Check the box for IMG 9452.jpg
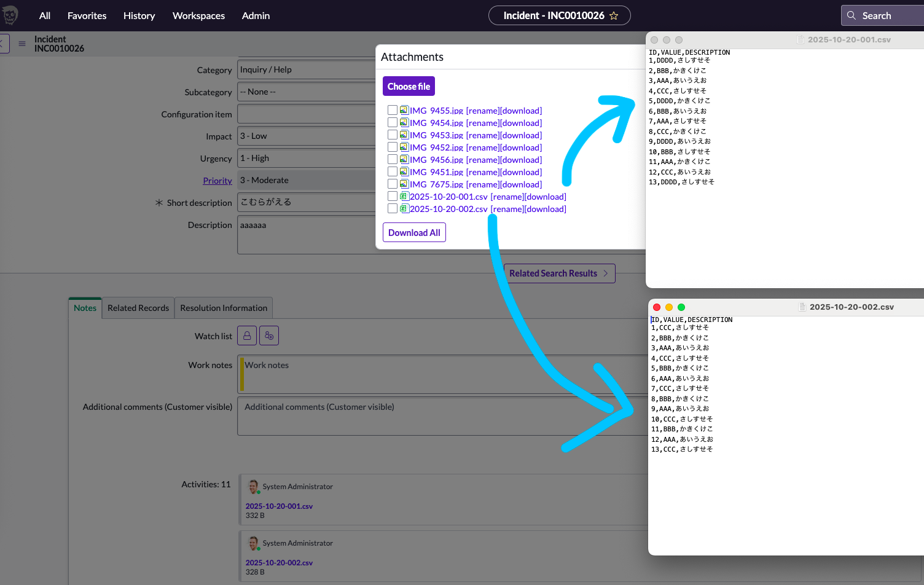Viewport: 924px width, 585px height. (393, 147)
